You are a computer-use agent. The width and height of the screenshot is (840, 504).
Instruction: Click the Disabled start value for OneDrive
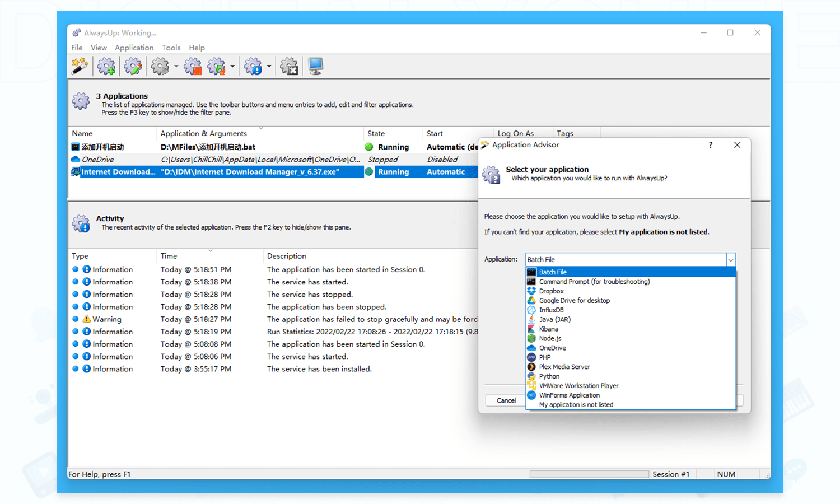pos(442,160)
